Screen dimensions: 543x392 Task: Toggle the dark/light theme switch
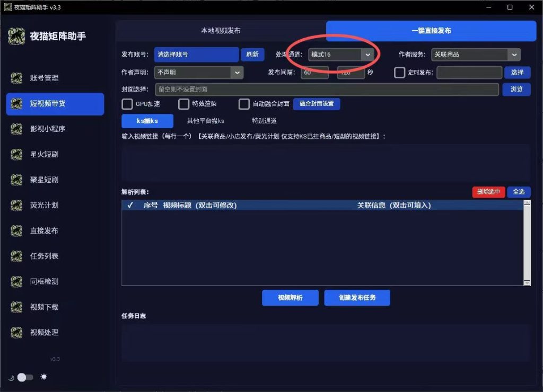click(25, 377)
